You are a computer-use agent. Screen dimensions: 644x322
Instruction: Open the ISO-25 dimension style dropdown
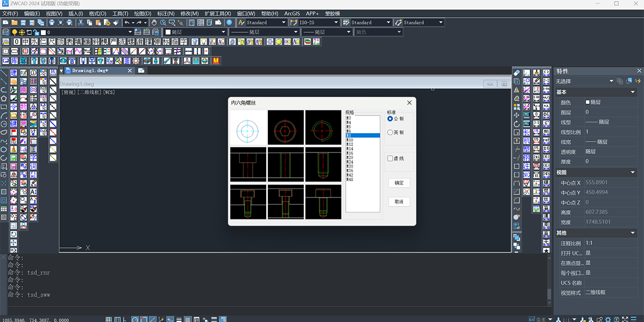(x=314, y=23)
